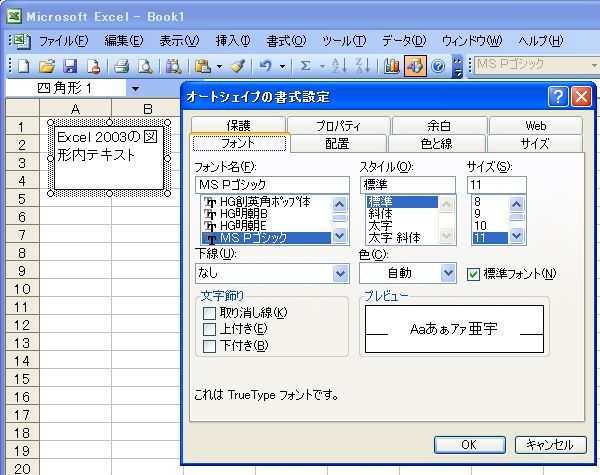Screen dimensions: 600x475
Task: Open the 書式 menu
Action: (x=286, y=41)
